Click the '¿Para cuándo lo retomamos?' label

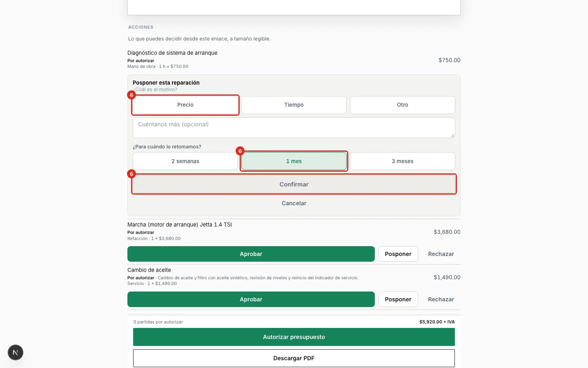click(x=167, y=147)
